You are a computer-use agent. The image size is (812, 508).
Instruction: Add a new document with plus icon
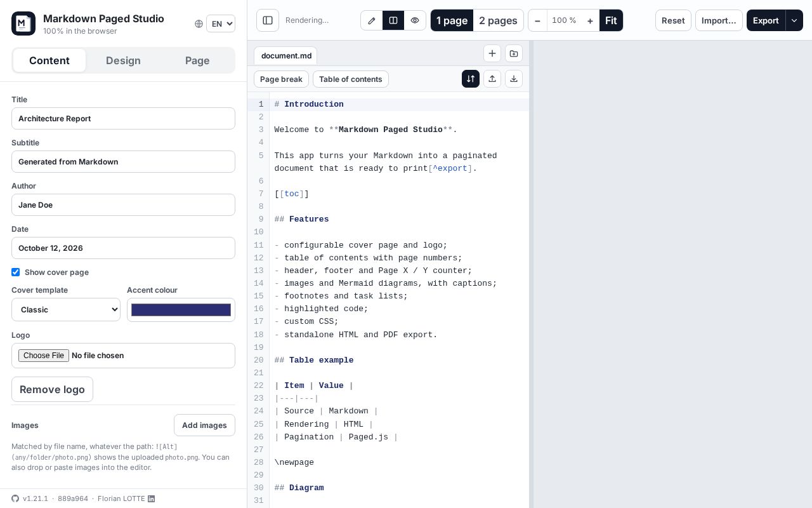click(x=492, y=54)
